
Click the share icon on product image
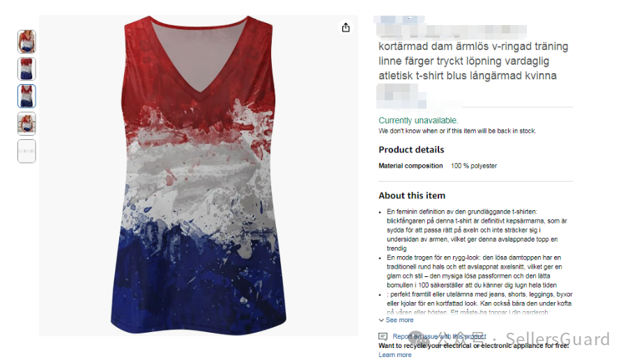click(x=346, y=28)
